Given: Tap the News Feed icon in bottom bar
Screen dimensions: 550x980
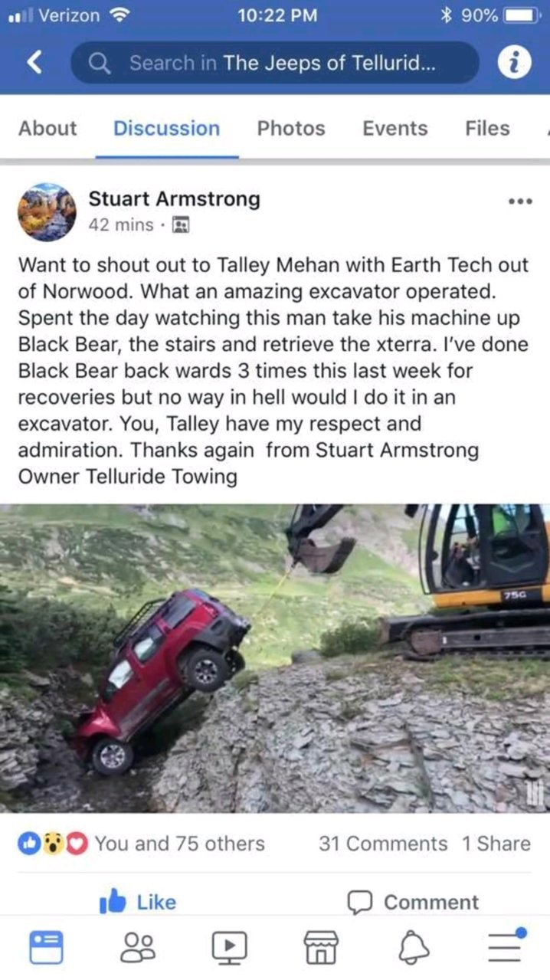Looking at the screenshot, I should tap(46, 947).
